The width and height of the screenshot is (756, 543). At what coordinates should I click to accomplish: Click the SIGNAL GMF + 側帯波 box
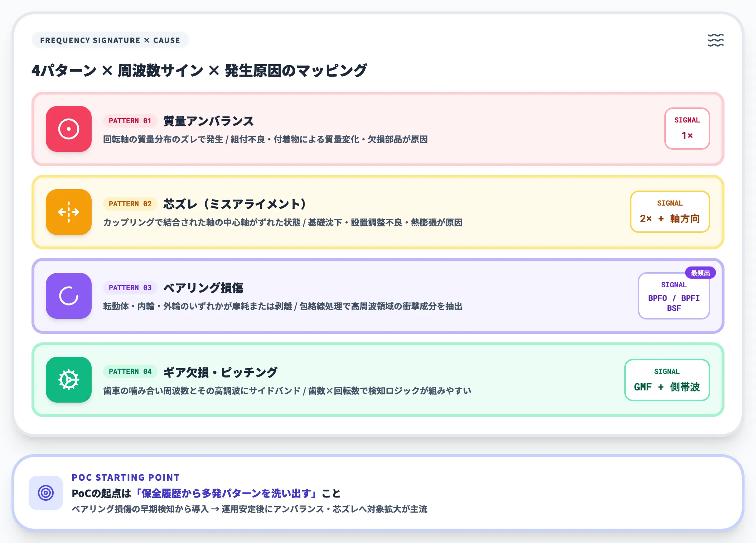coord(667,380)
